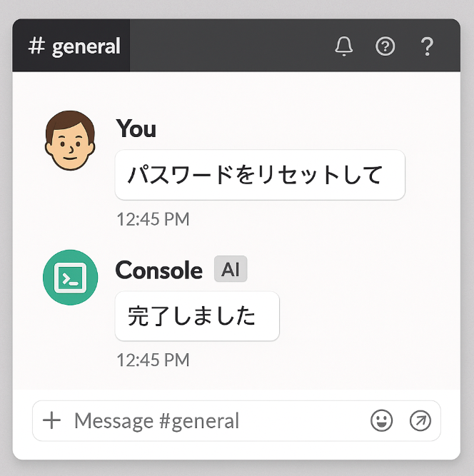
Task: Click the send arrow icon
Action: [x=420, y=421]
